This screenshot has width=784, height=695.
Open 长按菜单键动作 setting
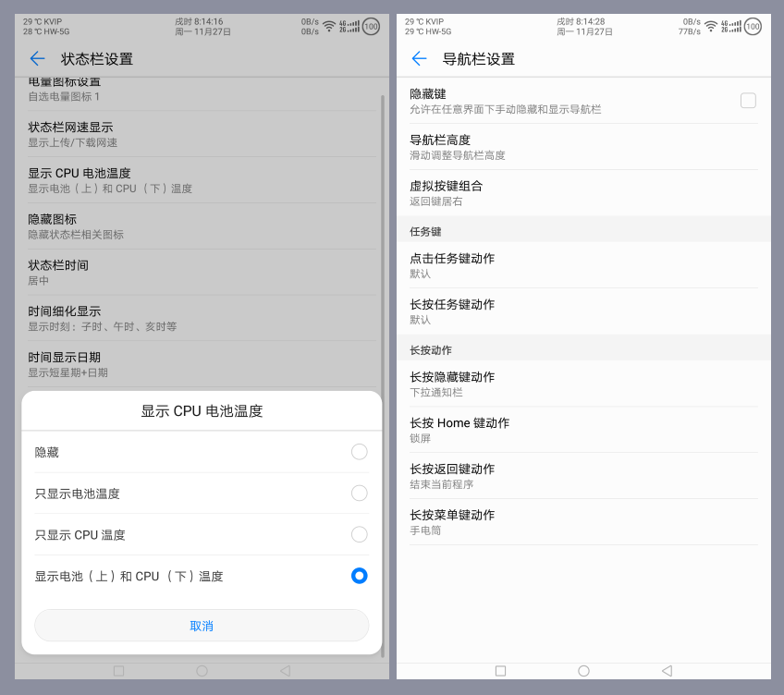pyautogui.click(x=582, y=522)
